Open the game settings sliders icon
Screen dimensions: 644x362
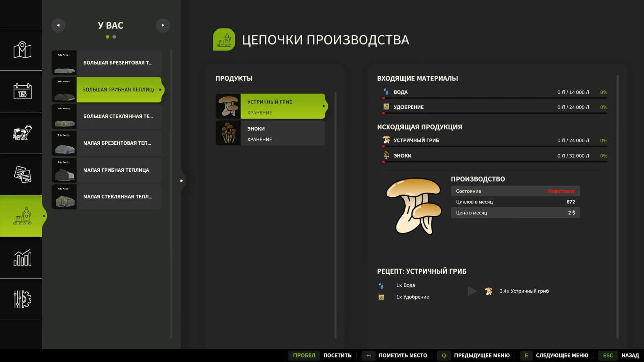click(x=22, y=299)
